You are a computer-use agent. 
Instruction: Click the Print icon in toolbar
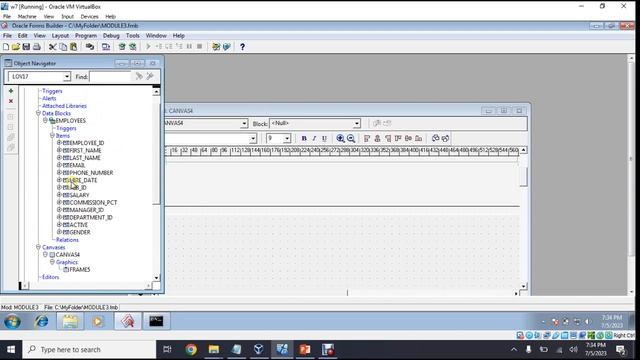point(37,47)
